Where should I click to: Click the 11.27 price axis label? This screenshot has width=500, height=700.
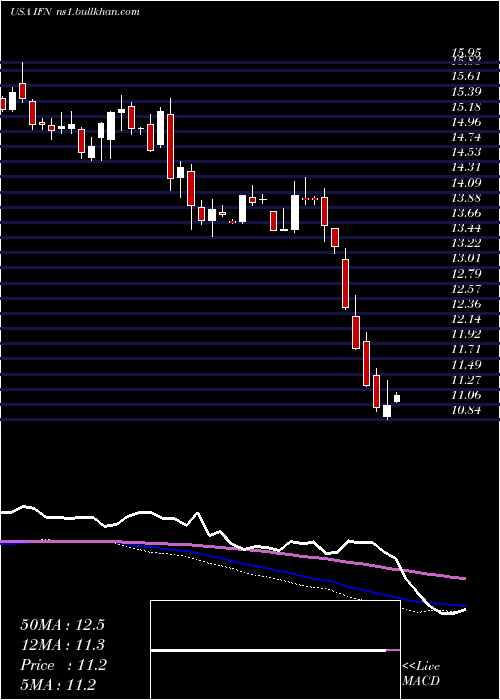pos(466,380)
